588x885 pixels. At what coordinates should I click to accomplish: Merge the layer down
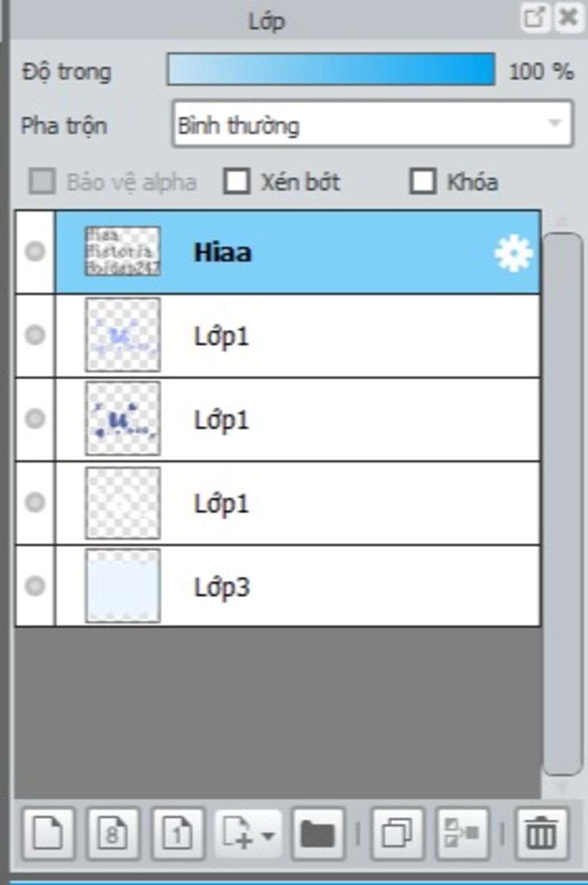[463, 833]
